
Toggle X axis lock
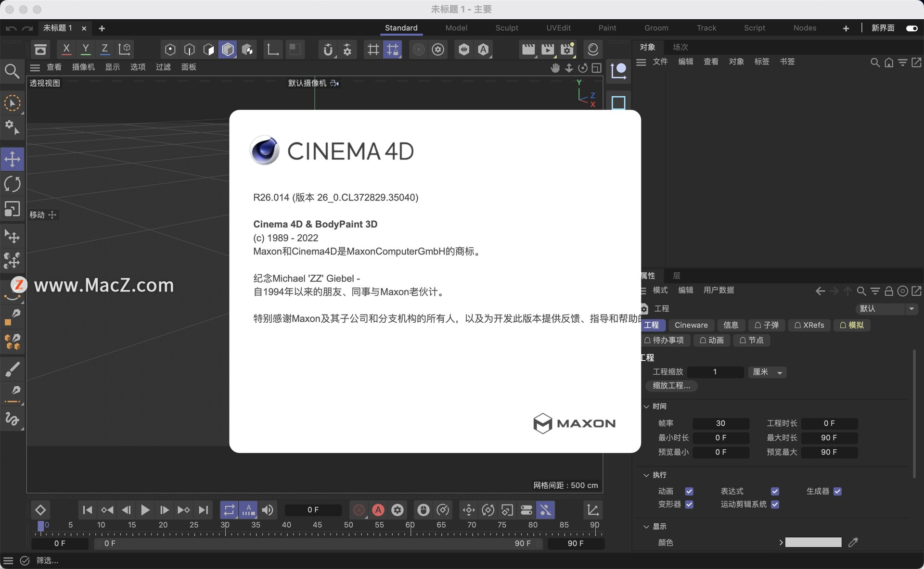[66, 49]
